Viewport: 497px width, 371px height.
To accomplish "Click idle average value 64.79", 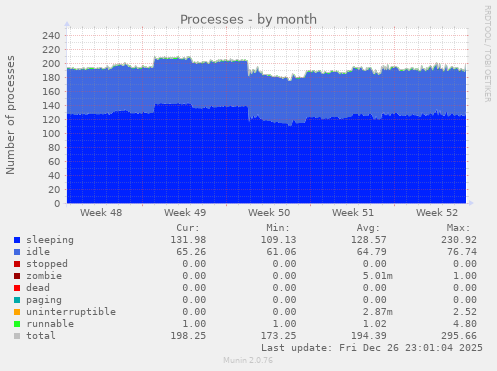I will 372,252.
